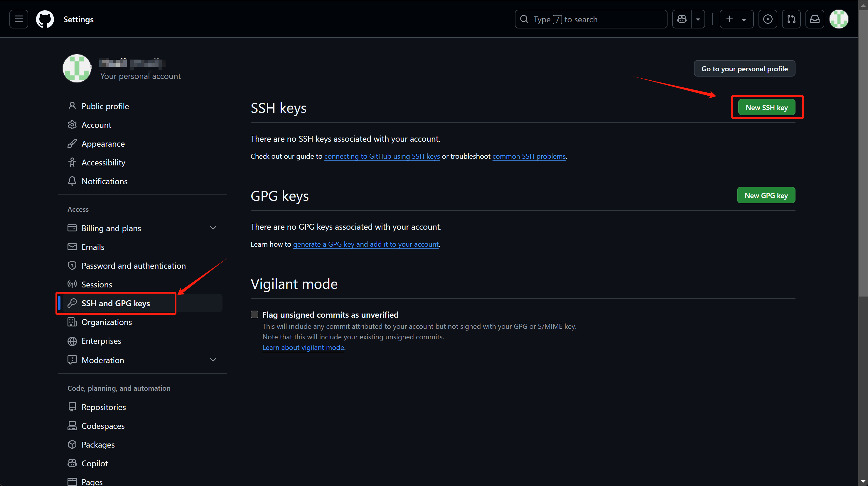Screen dimensions: 868x486
Task: View Pull requests via the header icon
Action: (791, 19)
